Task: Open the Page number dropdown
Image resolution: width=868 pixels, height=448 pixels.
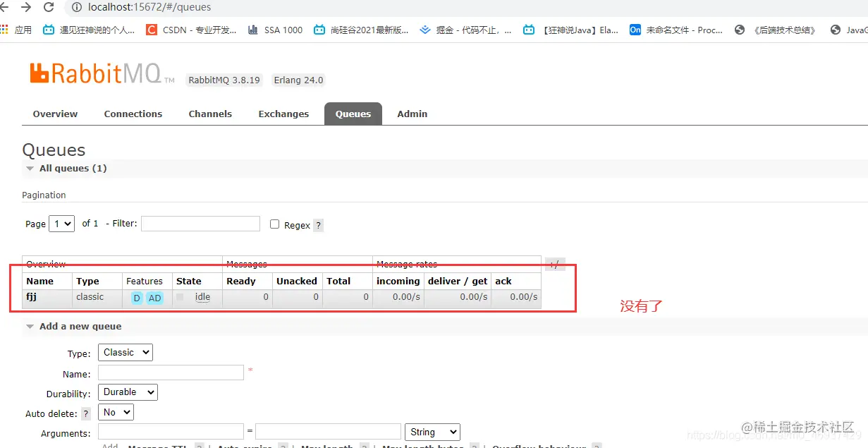Action: pyautogui.click(x=61, y=224)
